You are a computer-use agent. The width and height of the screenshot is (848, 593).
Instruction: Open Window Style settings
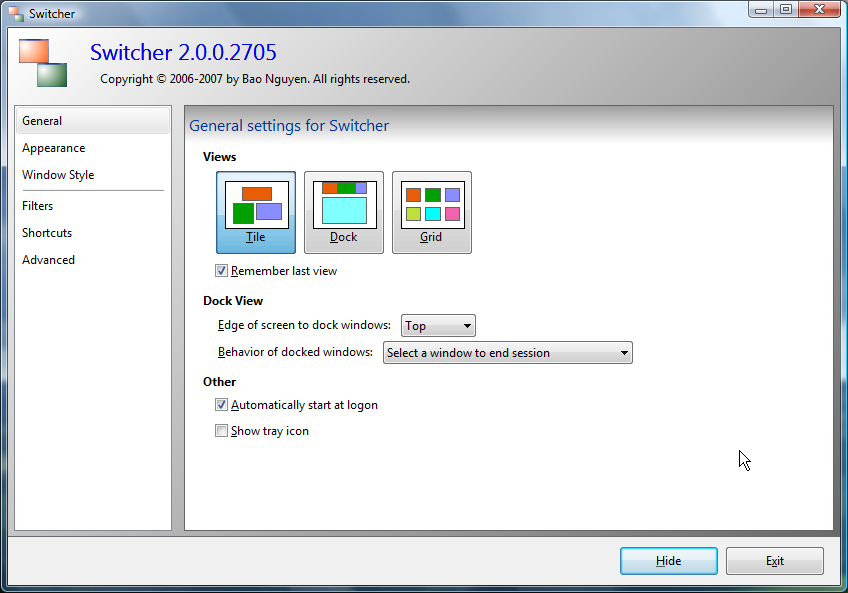pyautogui.click(x=93, y=175)
